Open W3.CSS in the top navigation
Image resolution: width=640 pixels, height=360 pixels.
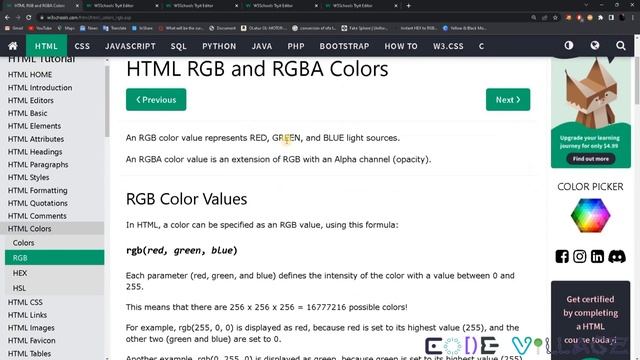(448, 46)
